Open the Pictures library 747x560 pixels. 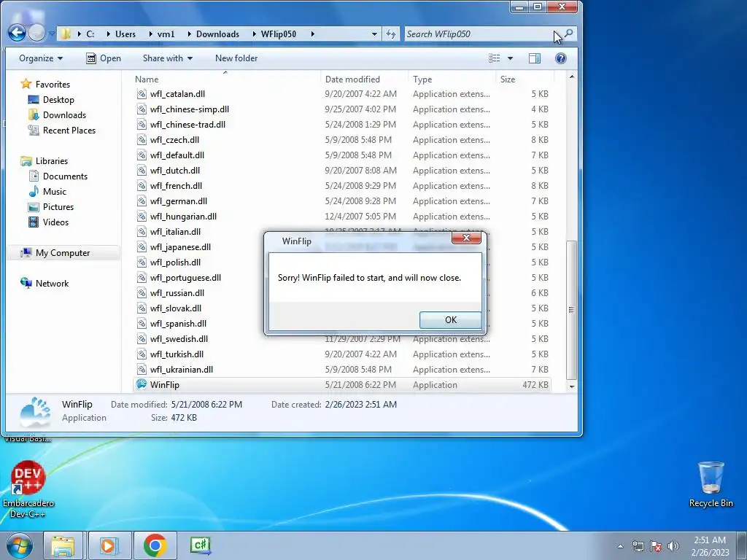(58, 206)
